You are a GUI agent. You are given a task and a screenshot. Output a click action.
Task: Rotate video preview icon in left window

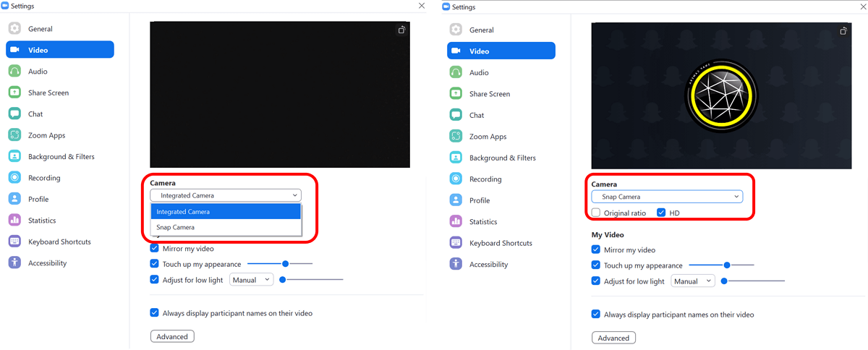[402, 30]
